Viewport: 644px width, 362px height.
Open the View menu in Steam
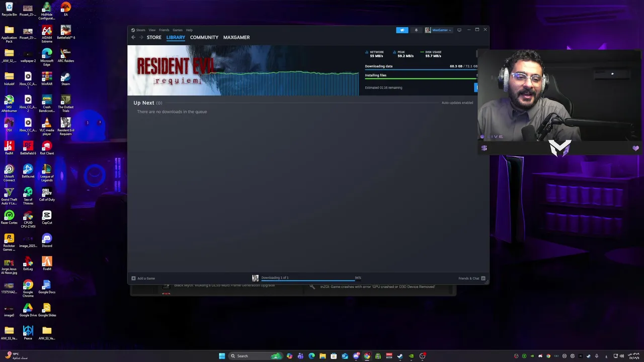pos(152,30)
